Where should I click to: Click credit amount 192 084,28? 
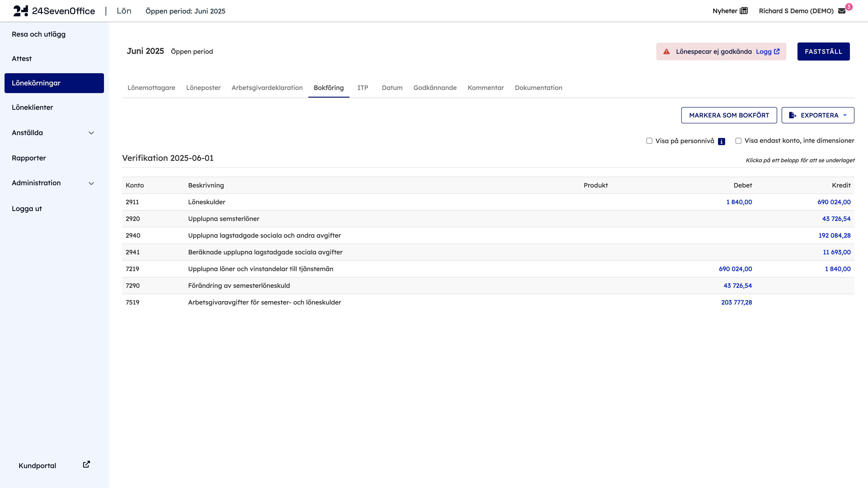(x=835, y=235)
